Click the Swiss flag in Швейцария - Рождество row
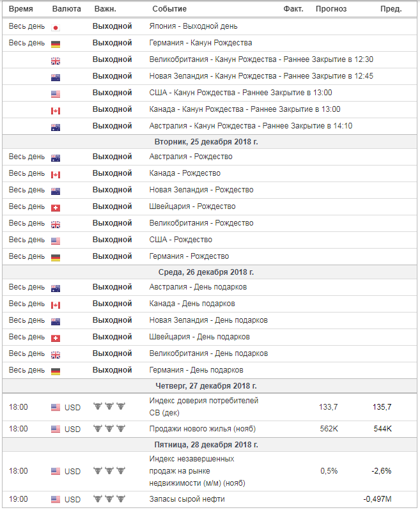The height and width of the screenshot is (510, 420). click(x=56, y=207)
